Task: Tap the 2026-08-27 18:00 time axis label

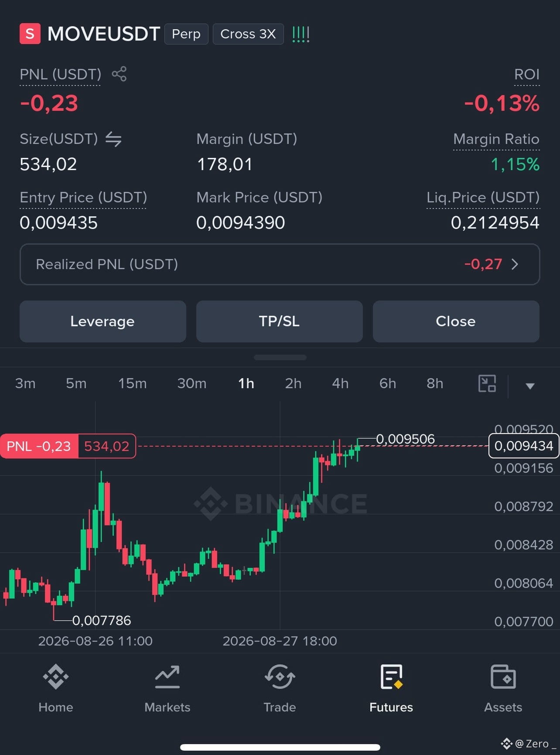Action: tap(280, 641)
